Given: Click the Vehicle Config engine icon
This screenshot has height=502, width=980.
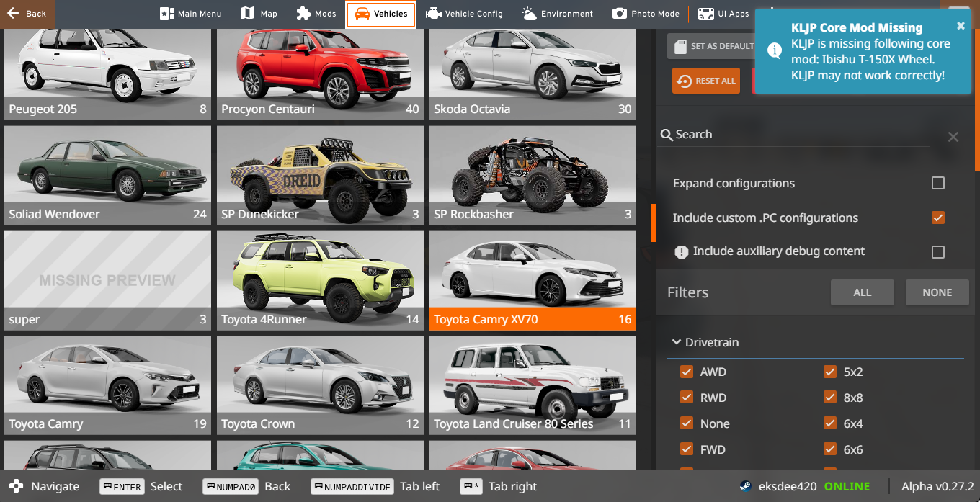Looking at the screenshot, I should [434, 14].
